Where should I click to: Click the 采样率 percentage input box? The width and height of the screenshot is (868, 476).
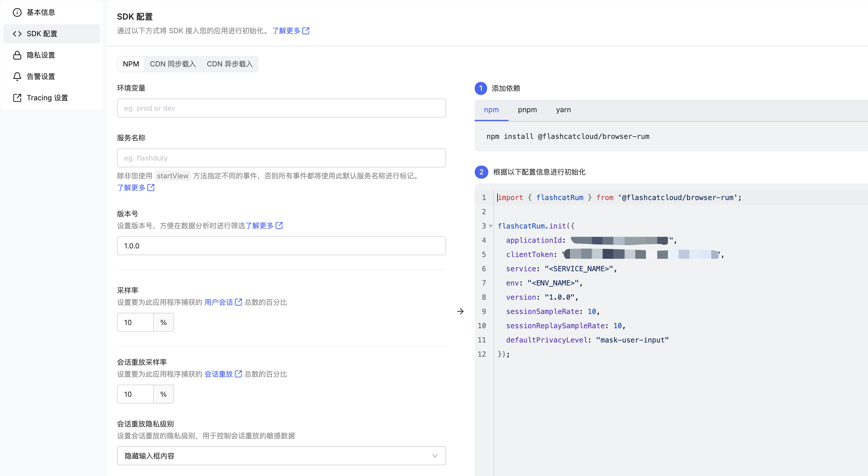pyautogui.click(x=135, y=322)
